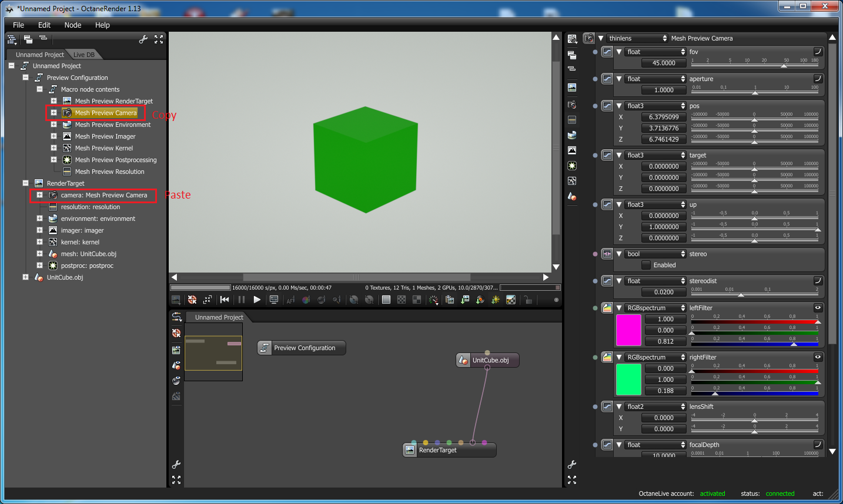Toggle the aperture logarithmic slider button
Image resolution: width=843 pixels, height=504 pixels.
tap(817, 79)
